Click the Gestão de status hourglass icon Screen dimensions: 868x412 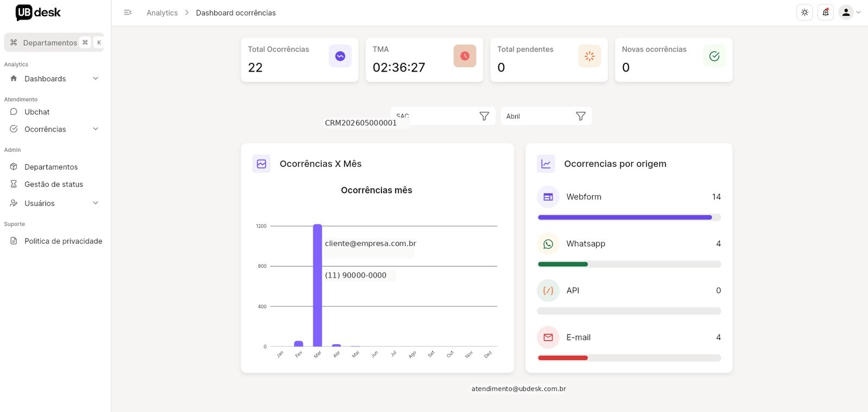[x=14, y=184]
